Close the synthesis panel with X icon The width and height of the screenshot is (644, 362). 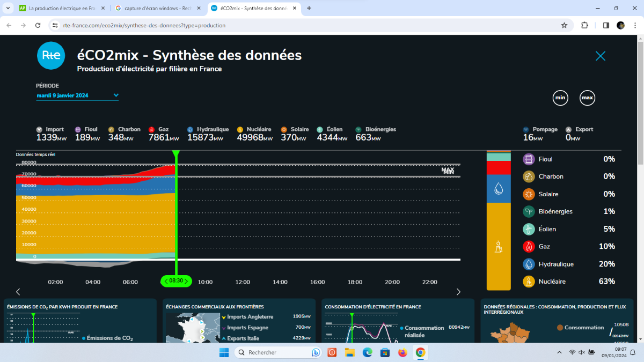(601, 56)
